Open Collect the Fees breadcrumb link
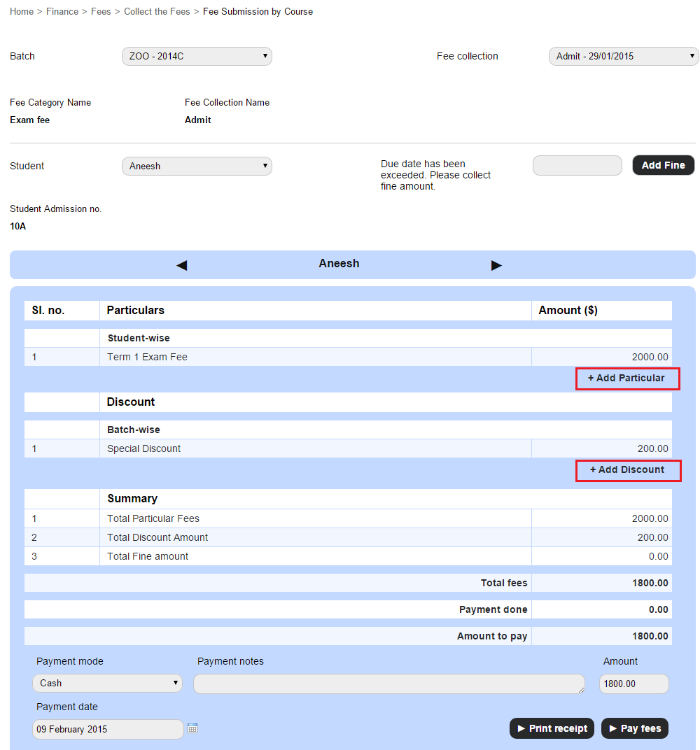This screenshot has height=750, width=700. [x=157, y=12]
